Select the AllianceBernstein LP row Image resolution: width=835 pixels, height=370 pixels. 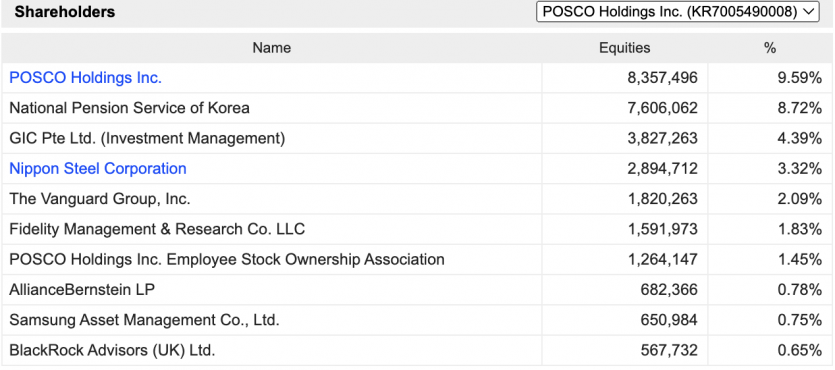[418, 290]
